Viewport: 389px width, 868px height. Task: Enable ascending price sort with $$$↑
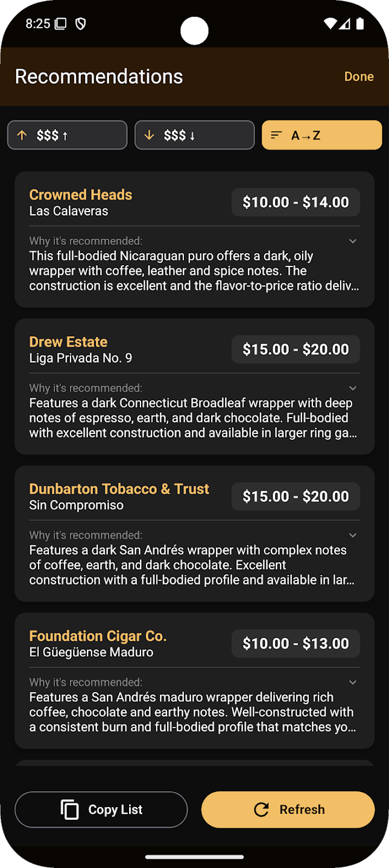[x=67, y=135]
